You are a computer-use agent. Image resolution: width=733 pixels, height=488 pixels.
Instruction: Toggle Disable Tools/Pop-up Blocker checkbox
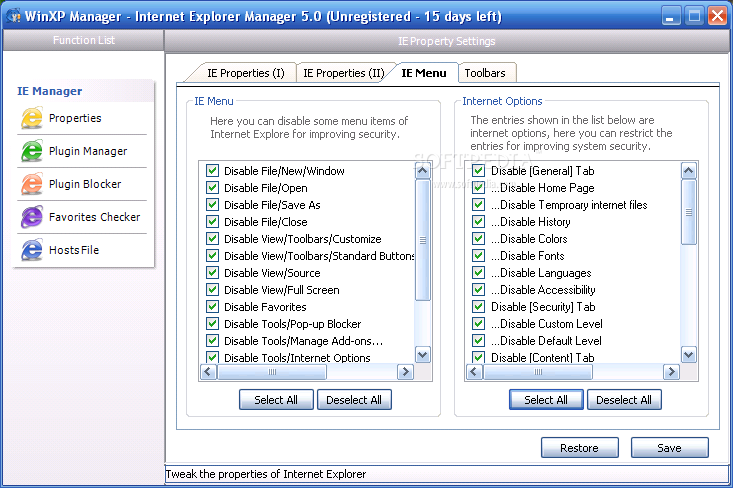[x=212, y=323]
